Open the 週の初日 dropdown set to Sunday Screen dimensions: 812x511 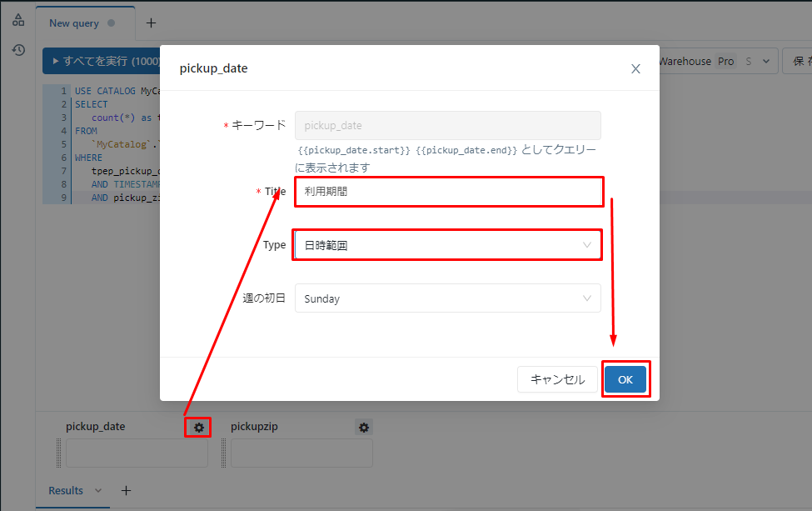click(447, 298)
